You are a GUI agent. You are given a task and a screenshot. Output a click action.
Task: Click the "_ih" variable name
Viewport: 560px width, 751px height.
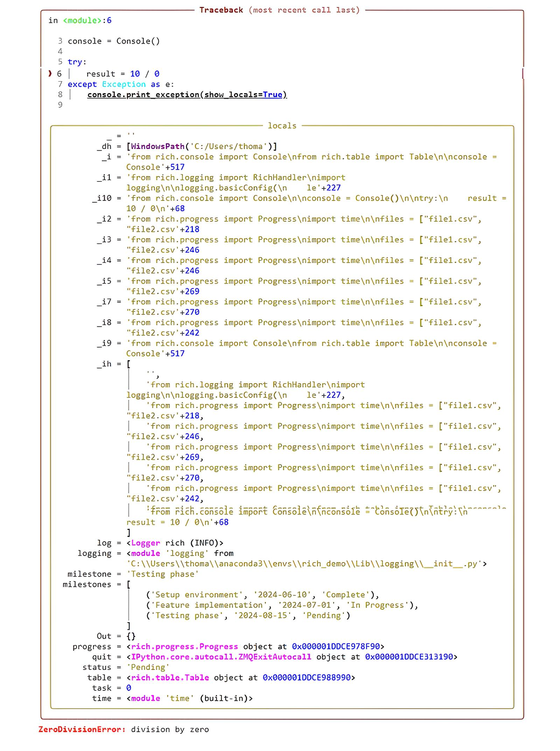point(104,364)
